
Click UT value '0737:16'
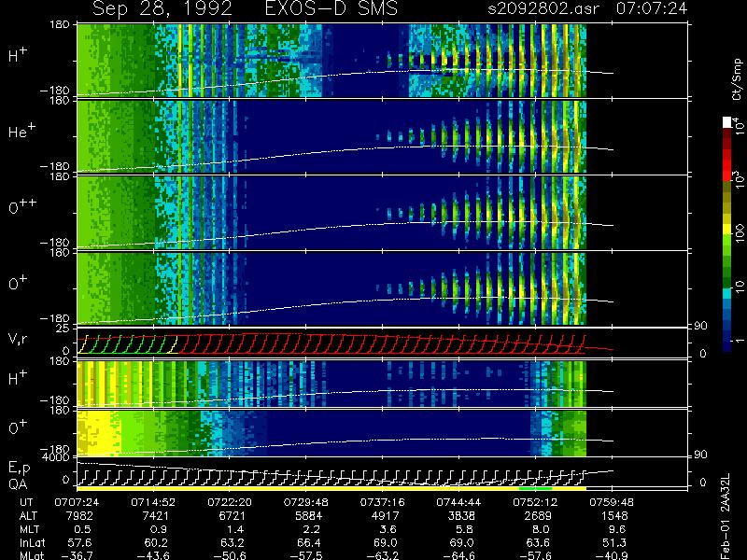383,502
